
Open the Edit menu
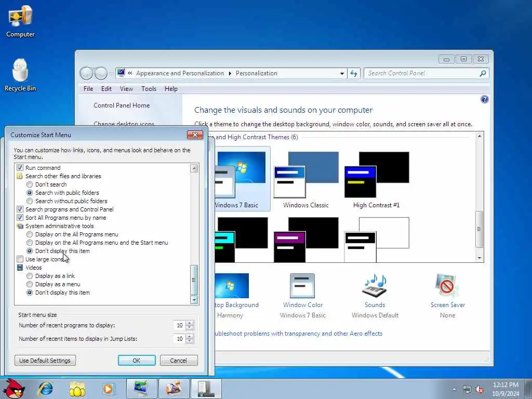point(106,88)
